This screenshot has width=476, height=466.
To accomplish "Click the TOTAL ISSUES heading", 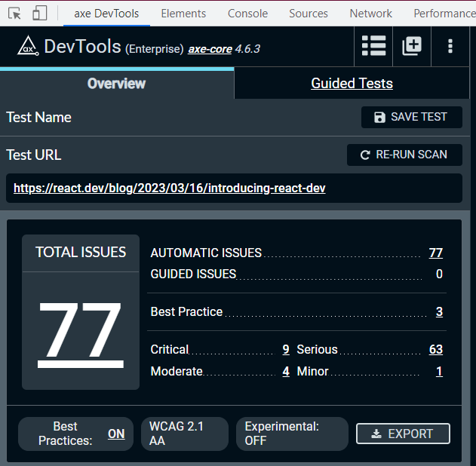I will point(81,252).
